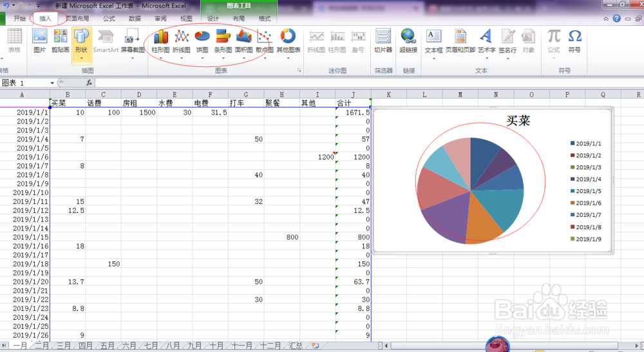Viewport: 644px width, 352px height.
Task: Click horizontal scrollbar left arrow
Action: coord(386,346)
